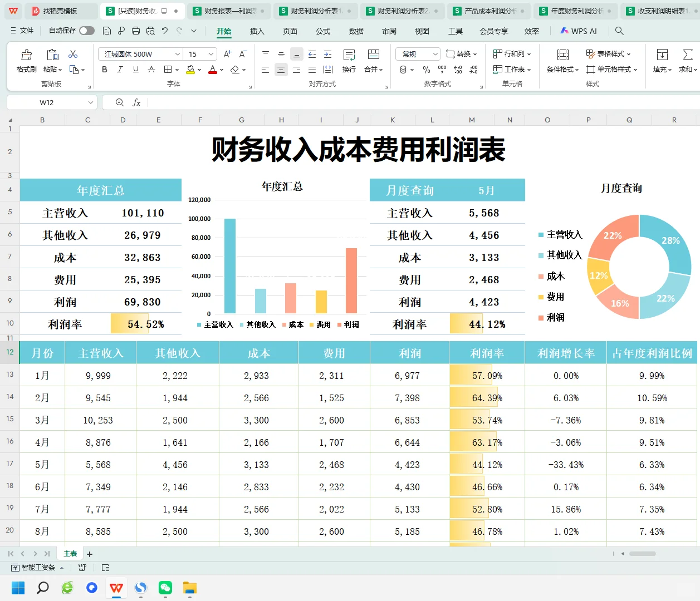Switch to the View (视图) ribbon tab

tap(422, 31)
